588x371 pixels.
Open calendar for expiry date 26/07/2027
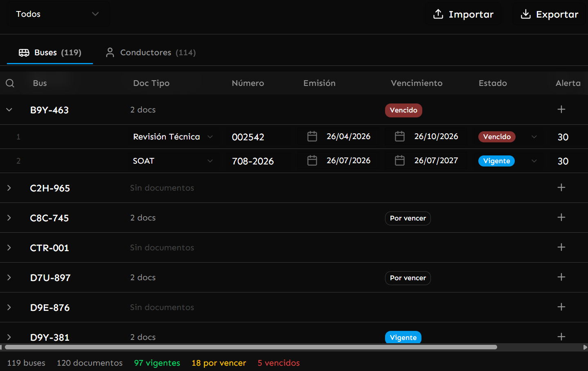400,160
